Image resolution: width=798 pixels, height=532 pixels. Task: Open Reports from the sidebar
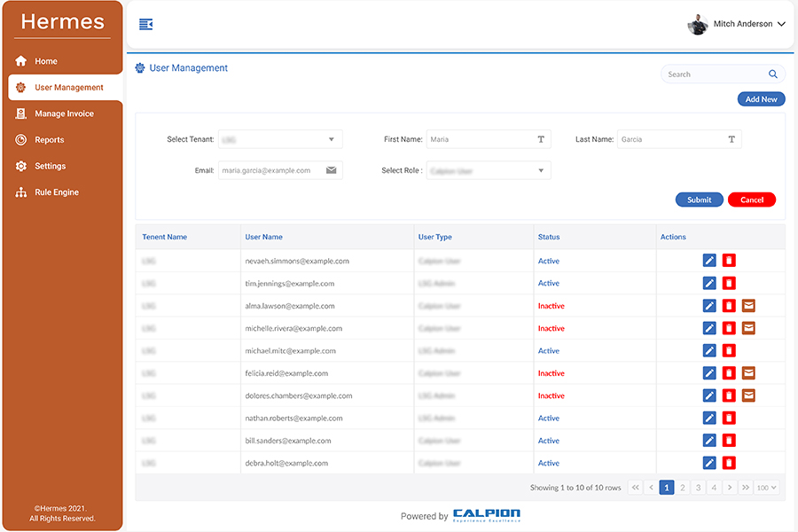50,140
